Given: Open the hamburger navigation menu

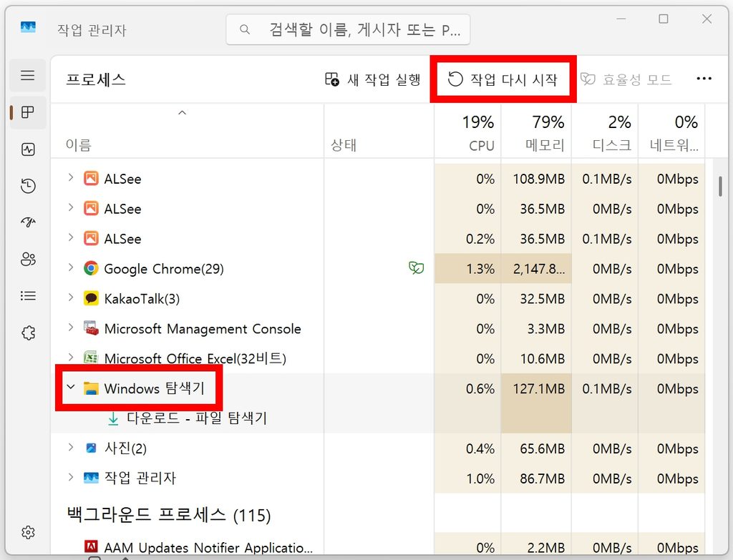Looking at the screenshot, I should pyautogui.click(x=28, y=75).
